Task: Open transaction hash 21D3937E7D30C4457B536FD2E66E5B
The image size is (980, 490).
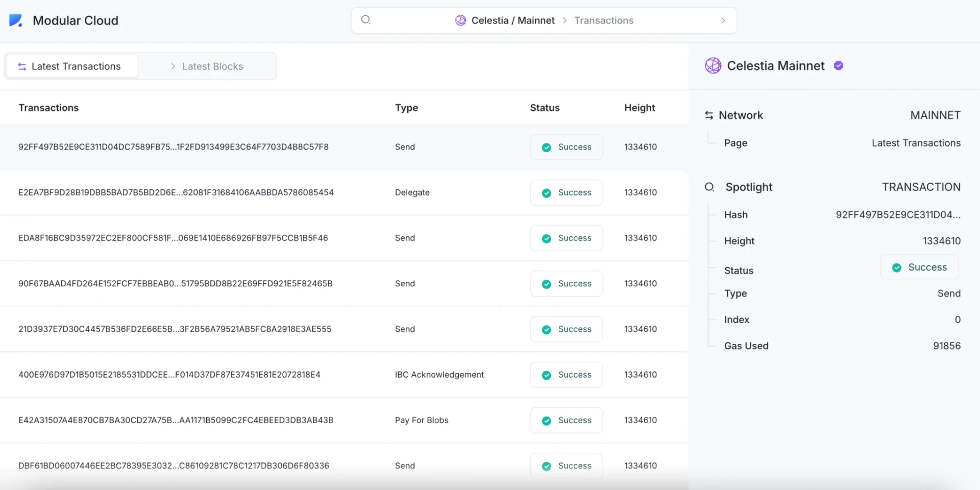Action: tap(175, 329)
